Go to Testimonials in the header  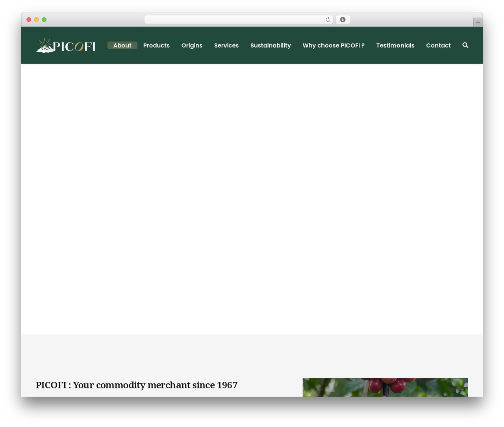pyautogui.click(x=395, y=45)
